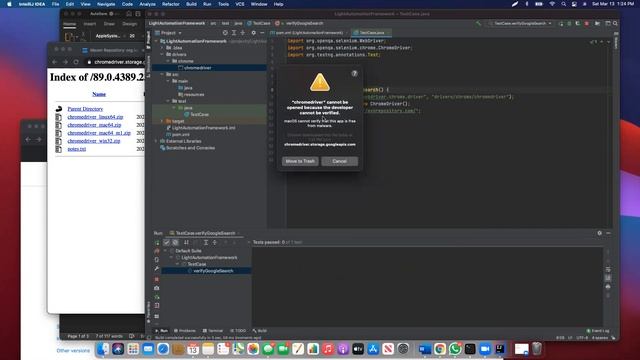This screenshot has width=640, height=360.
Task: Click Move to Trash in chromedriver dialog
Action: (x=300, y=161)
